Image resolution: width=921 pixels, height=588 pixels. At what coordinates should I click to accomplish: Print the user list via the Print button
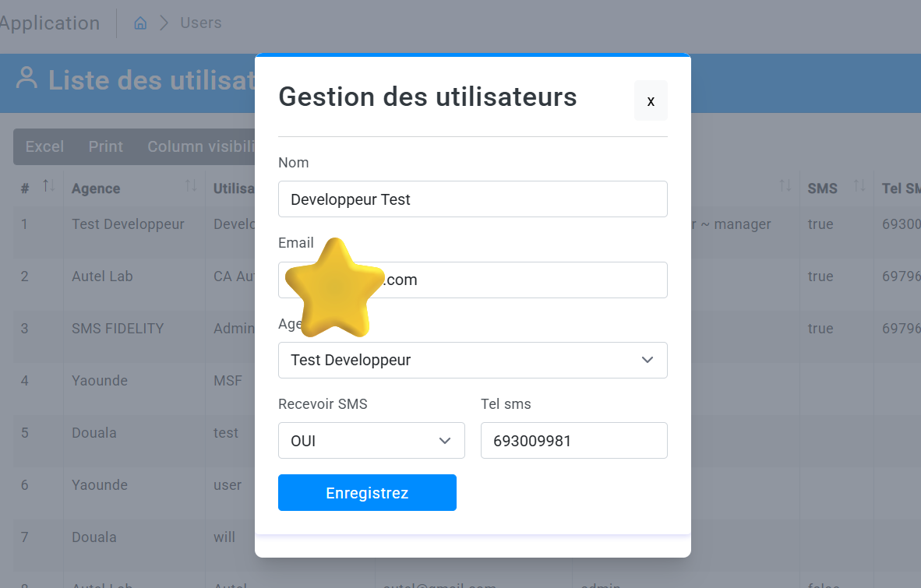click(x=105, y=146)
